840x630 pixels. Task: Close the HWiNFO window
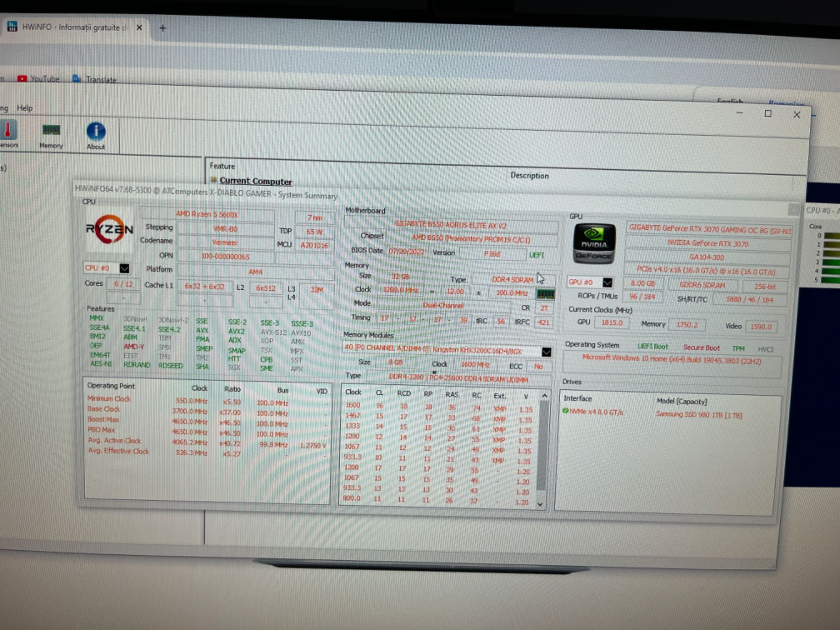796,115
